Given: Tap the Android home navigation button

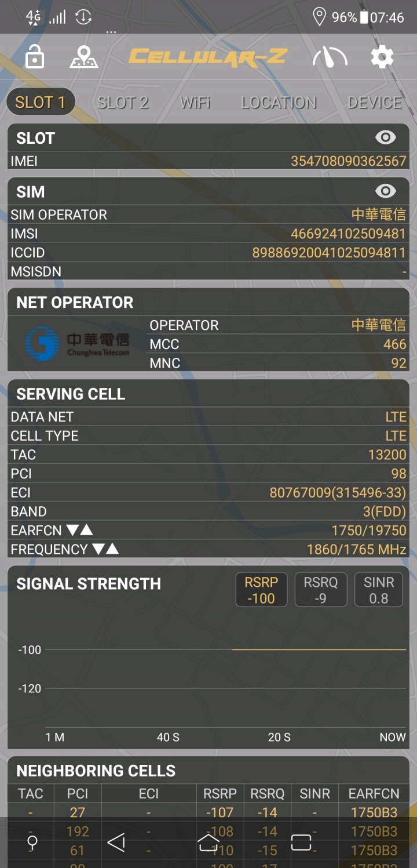Looking at the screenshot, I should pyautogui.click(x=209, y=842).
